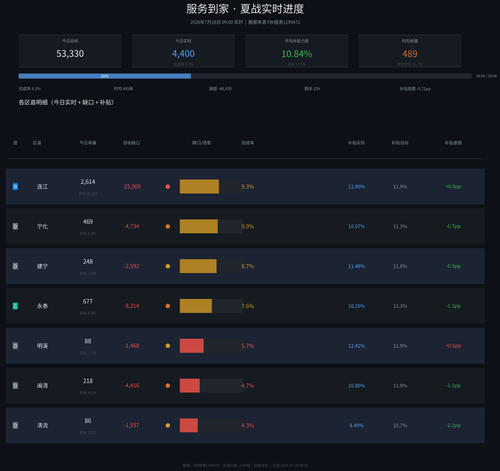The width and height of the screenshot is (500, 471).
Task: Click the 2,614 orders value for 连江
Action: click(88, 182)
